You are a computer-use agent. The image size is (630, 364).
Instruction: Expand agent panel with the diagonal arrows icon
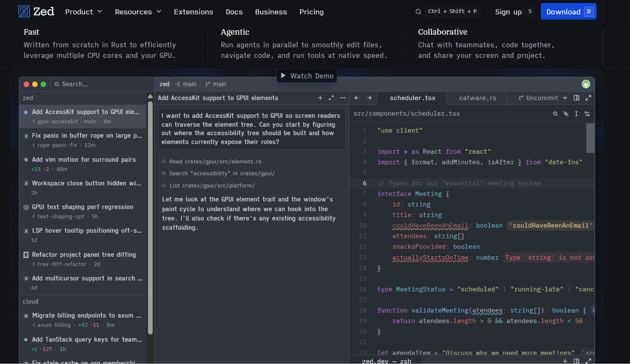tap(331, 98)
